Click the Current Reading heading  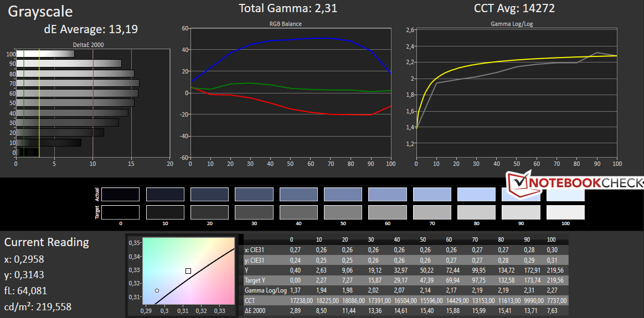pyautogui.click(x=47, y=242)
